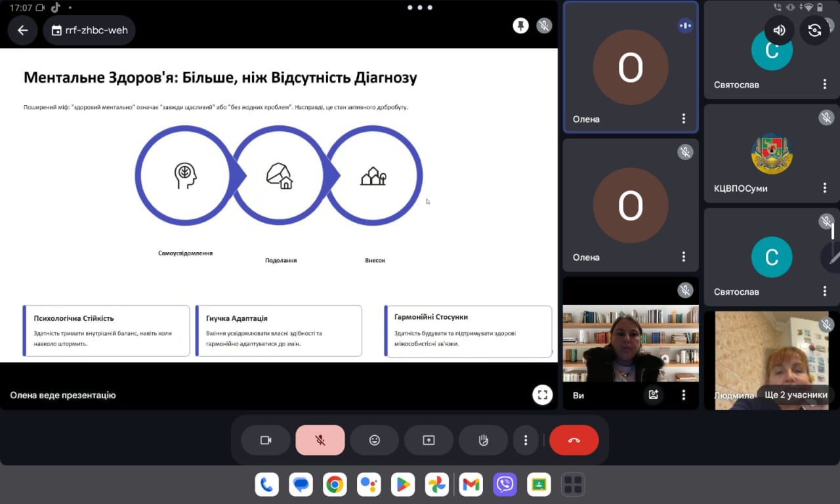
Task: Click the rock-and-house icon circle above Подолання
Action: pos(280,176)
